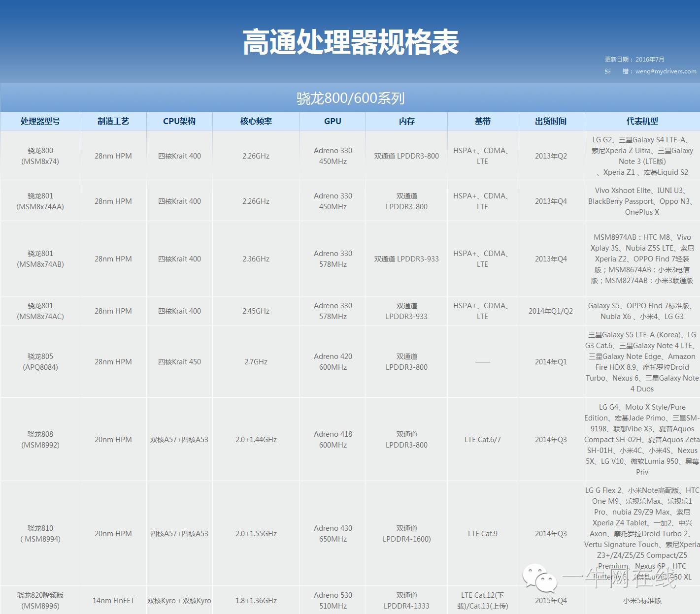The width and height of the screenshot is (700, 614).
Task: Click the 2.7GHz frequency cell
Action: click(x=256, y=362)
